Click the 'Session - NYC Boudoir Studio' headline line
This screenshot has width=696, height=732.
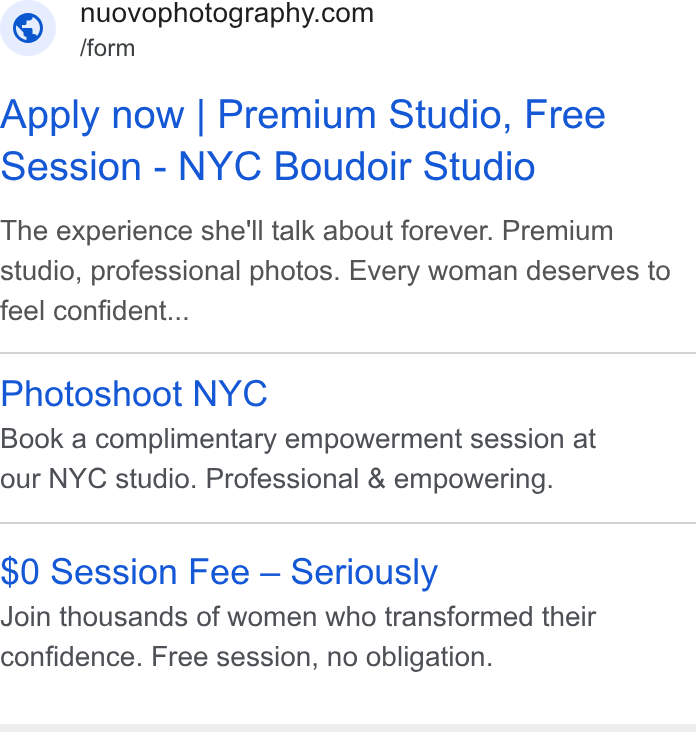[x=267, y=166]
